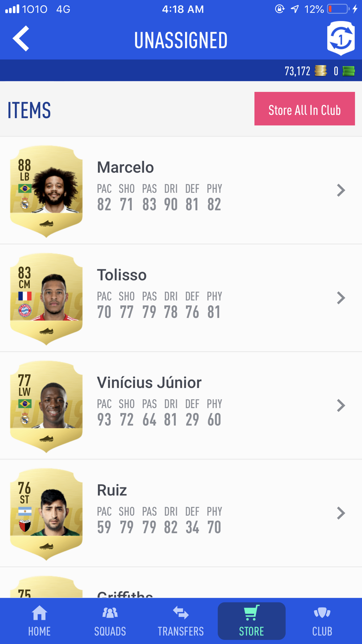Select Vinícius Júnior 77 LW card

click(46, 407)
